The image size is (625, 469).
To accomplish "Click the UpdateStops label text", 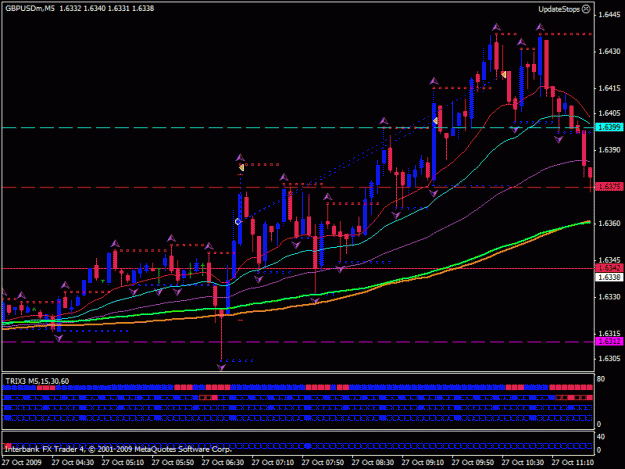I will [x=559, y=9].
